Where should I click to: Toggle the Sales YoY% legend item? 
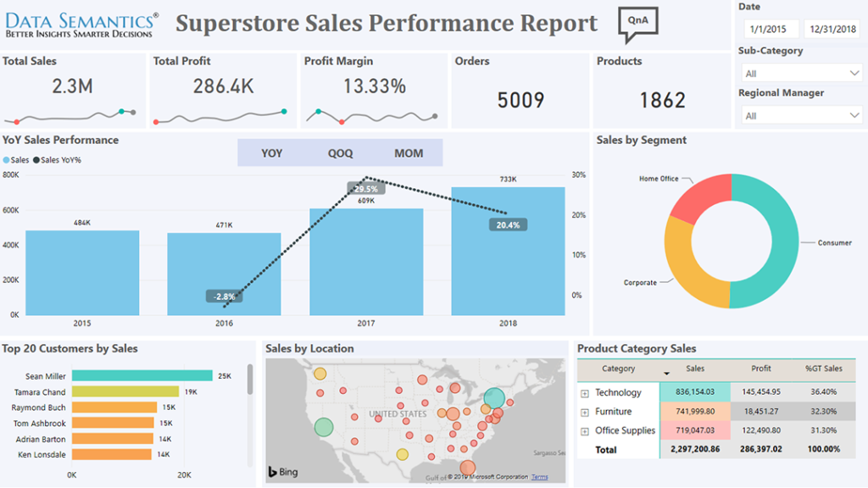[x=60, y=160]
